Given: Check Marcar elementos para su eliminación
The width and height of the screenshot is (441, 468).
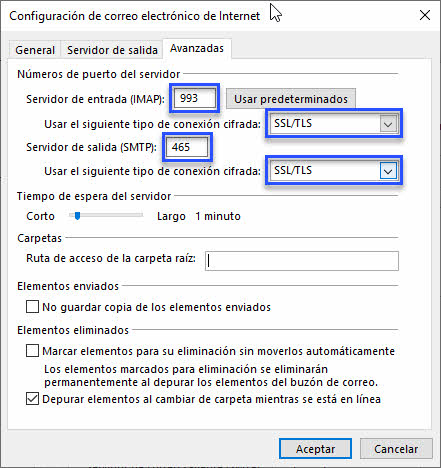Looking at the screenshot, I should (x=32, y=351).
